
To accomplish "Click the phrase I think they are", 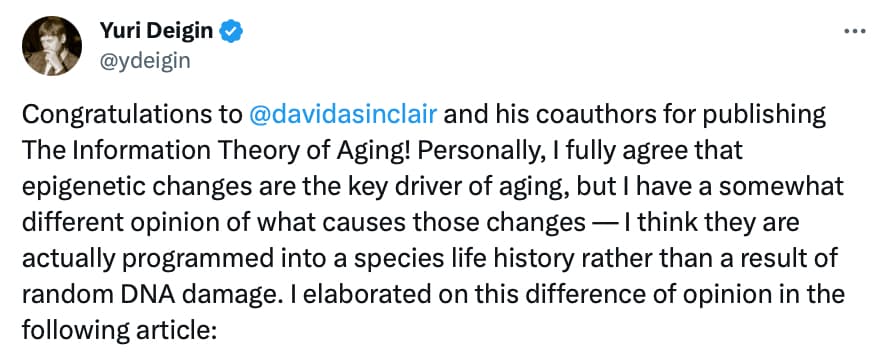I will point(712,223).
